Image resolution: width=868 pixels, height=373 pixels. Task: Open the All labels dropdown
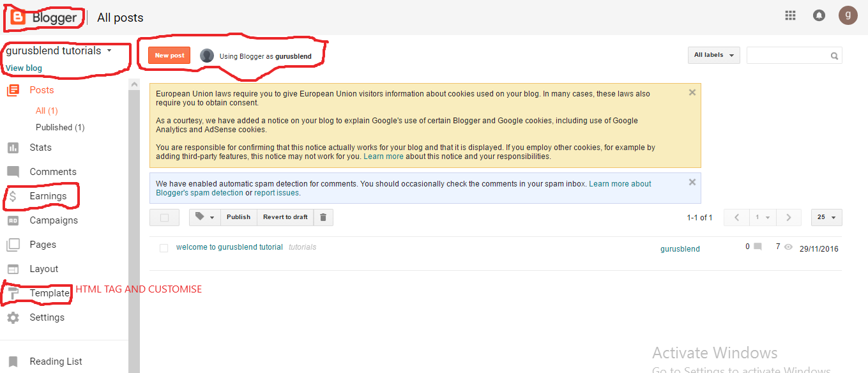[713, 56]
